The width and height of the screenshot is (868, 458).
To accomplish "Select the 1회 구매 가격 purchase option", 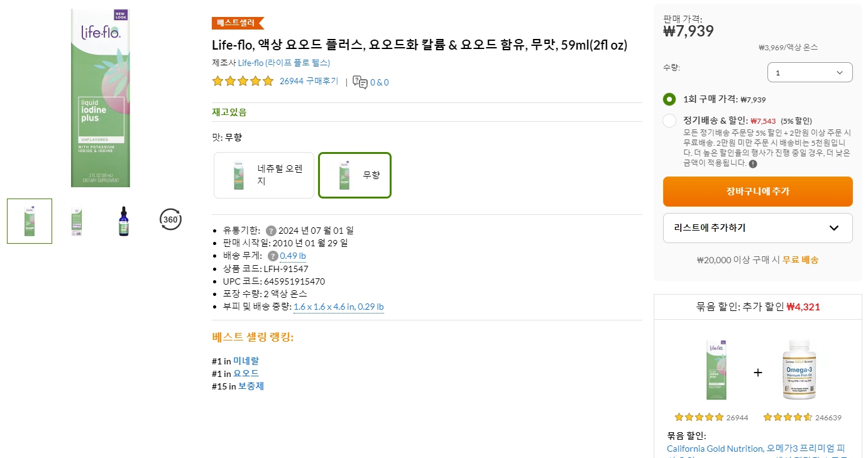I will (669, 99).
